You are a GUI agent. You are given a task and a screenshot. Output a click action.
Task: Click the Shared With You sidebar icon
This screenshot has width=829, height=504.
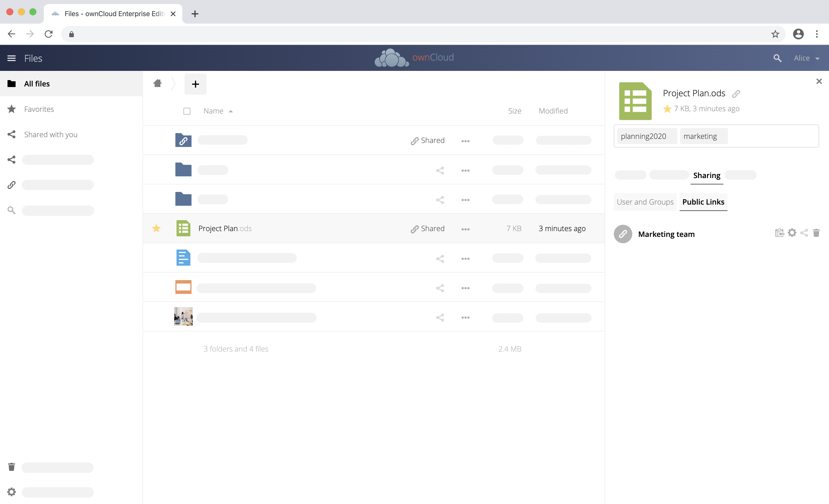point(12,134)
